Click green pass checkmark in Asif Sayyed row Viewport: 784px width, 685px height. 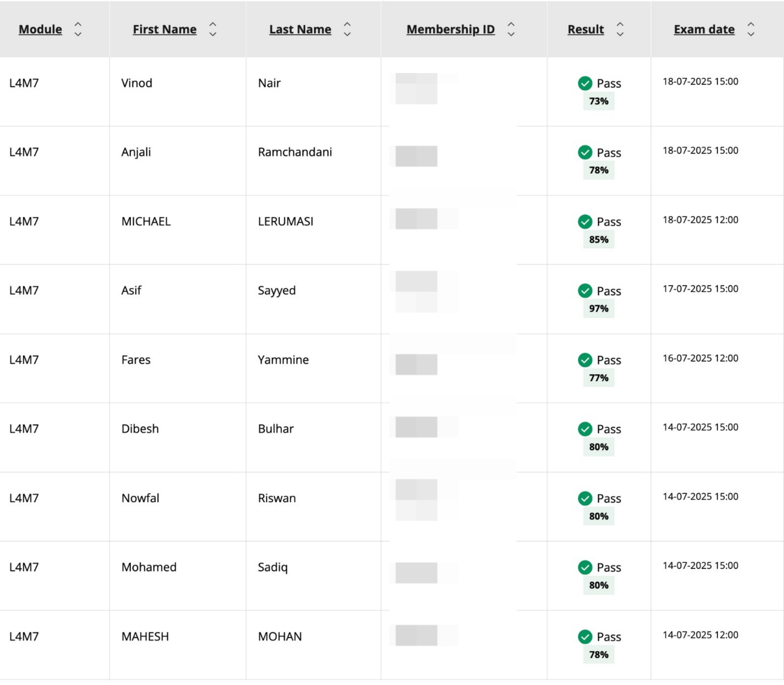[585, 291]
